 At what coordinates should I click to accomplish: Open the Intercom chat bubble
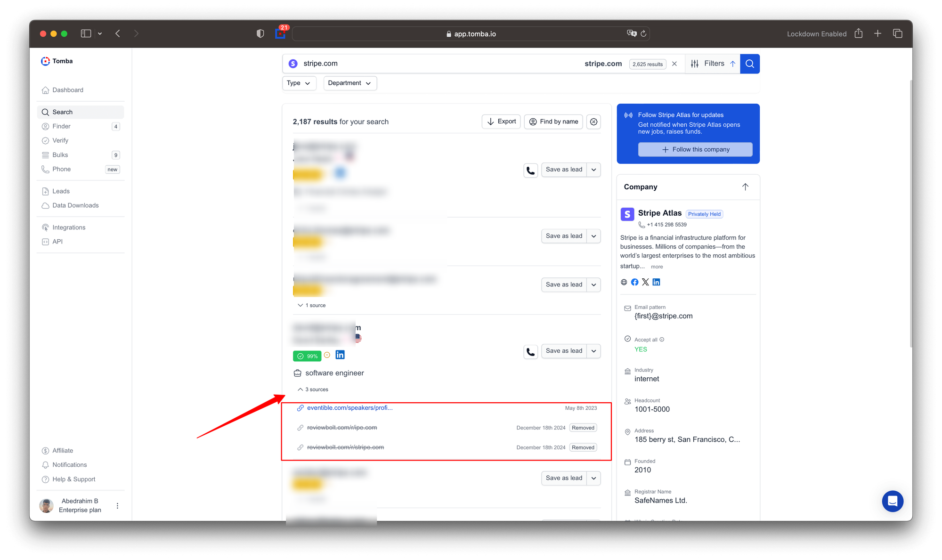point(892,501)
